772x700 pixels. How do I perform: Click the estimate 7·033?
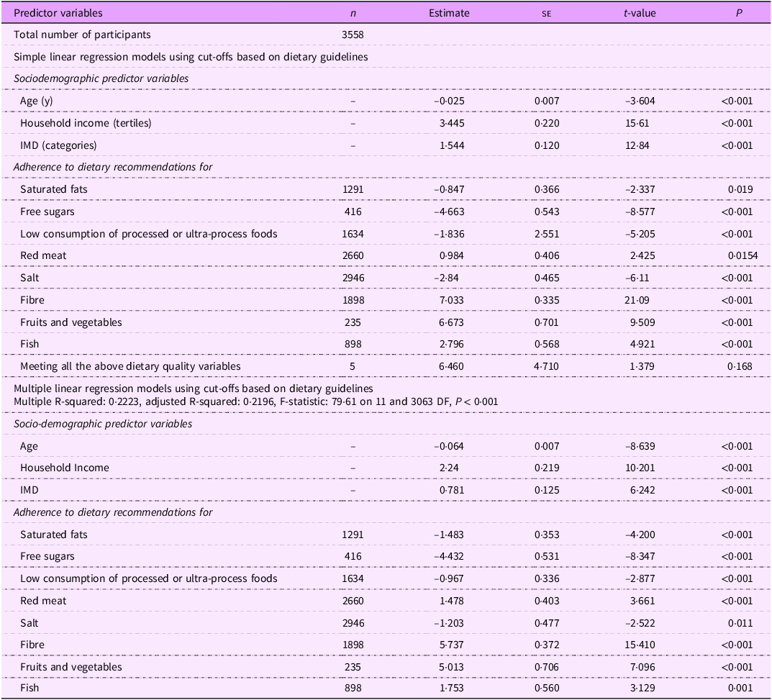coord(452,300)
